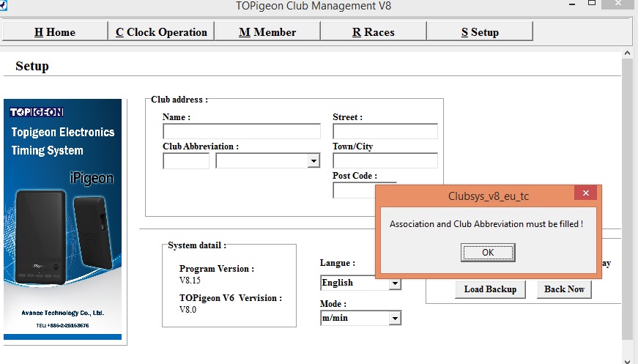
Task: Click OK in the Clubsys dialog
Action: click(488, 253)
